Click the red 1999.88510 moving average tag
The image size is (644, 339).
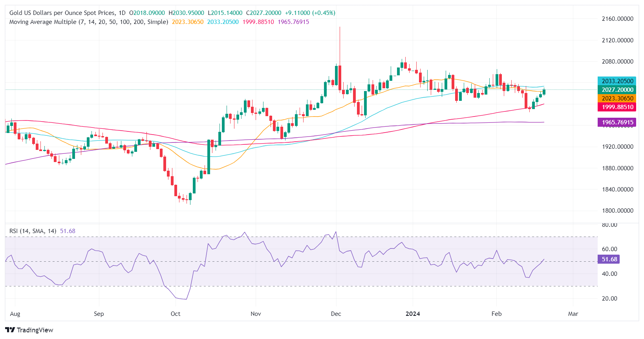pos(617,107)
